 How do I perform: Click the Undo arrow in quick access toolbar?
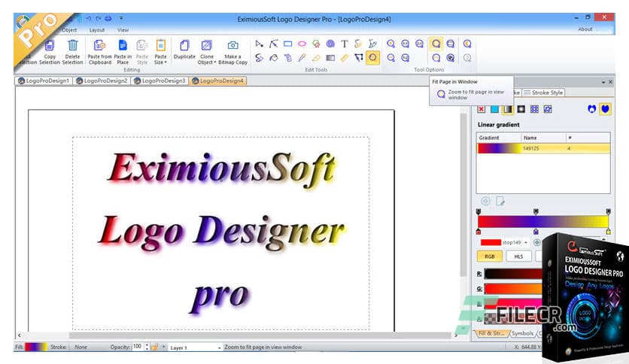[x=88, y=19]
